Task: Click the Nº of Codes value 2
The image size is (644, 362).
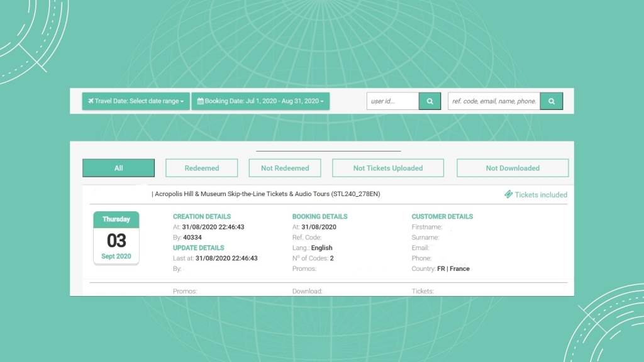Action: [332, 258]
